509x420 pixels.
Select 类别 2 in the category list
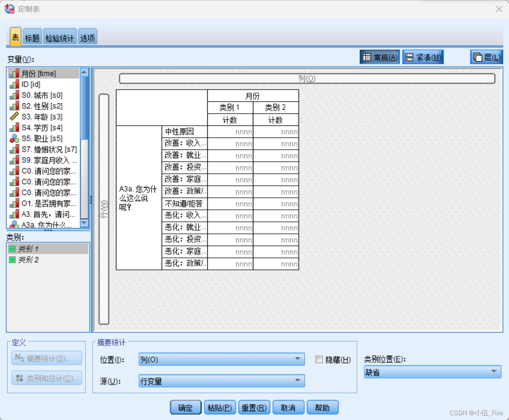(x=48, y=260)
